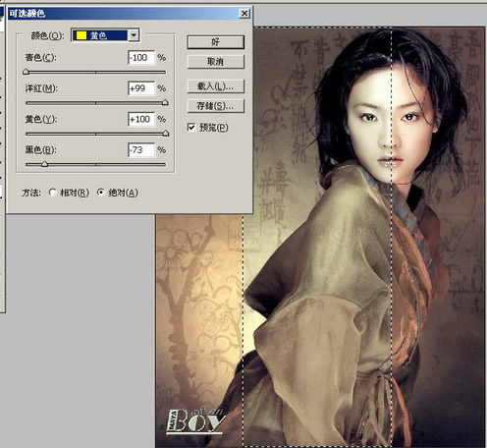Close the 可选颜色 dialog

(244, 14)
